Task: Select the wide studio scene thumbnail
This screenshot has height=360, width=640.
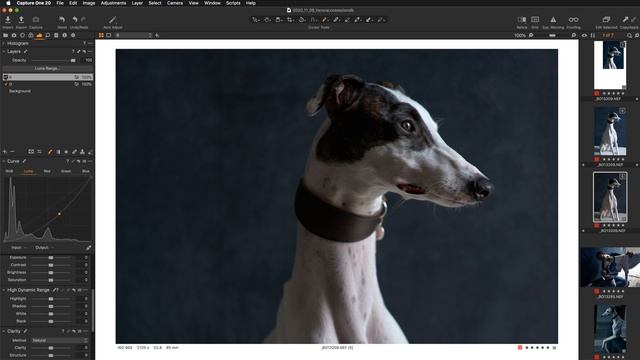Action: (610, 267)
